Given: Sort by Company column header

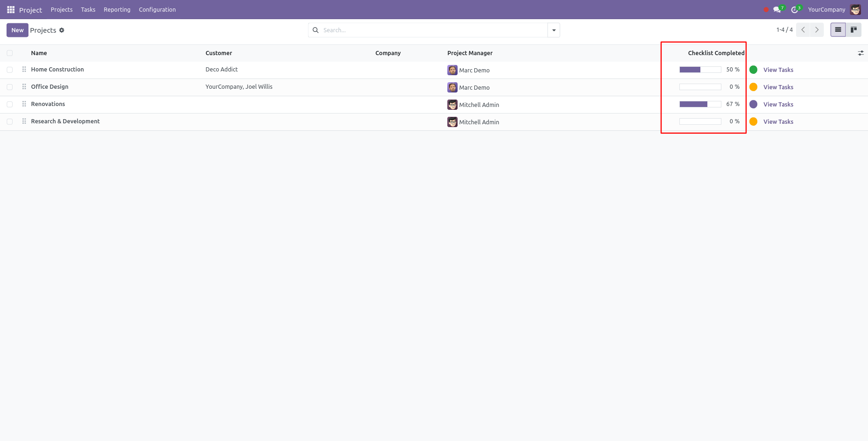Looking at the screenshot, I should (x=388, y=53).
